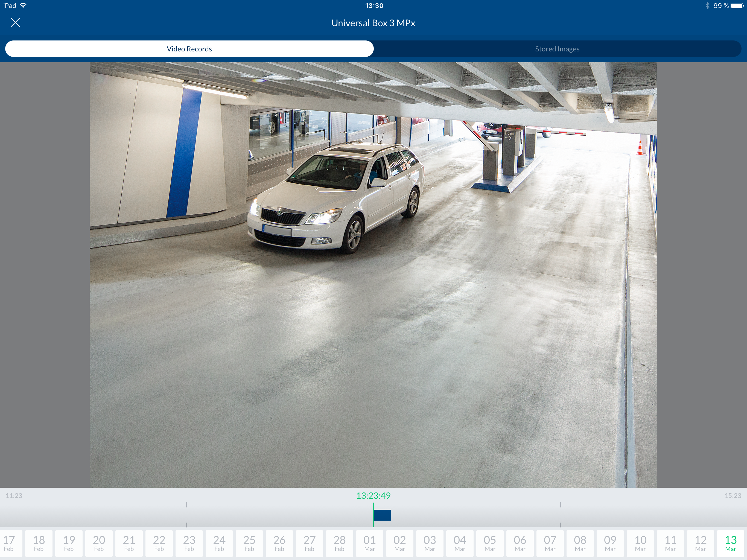This screenshot has height=560, width=747.
Task: Select 09 Mar date cell
Action: coord(610,543)
